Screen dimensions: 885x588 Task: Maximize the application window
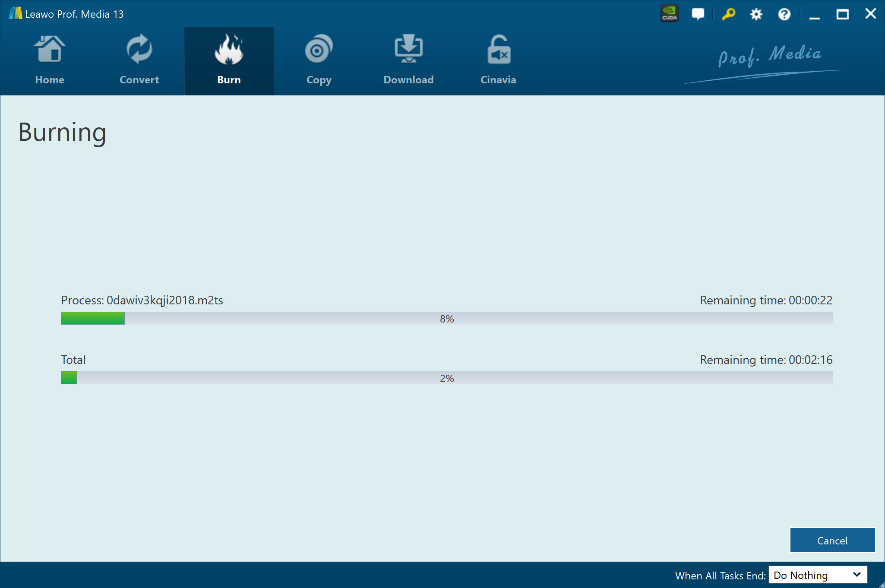tap(842, 14)
